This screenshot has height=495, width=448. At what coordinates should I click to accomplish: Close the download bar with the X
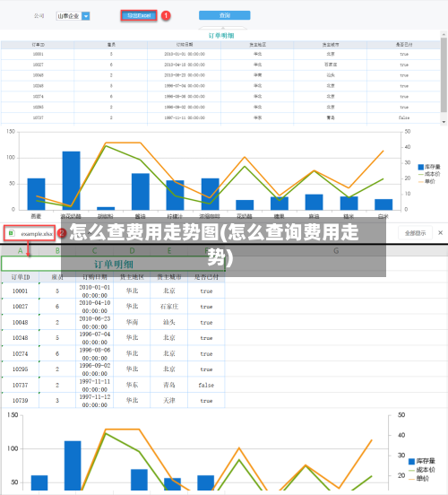pos(441,232)
